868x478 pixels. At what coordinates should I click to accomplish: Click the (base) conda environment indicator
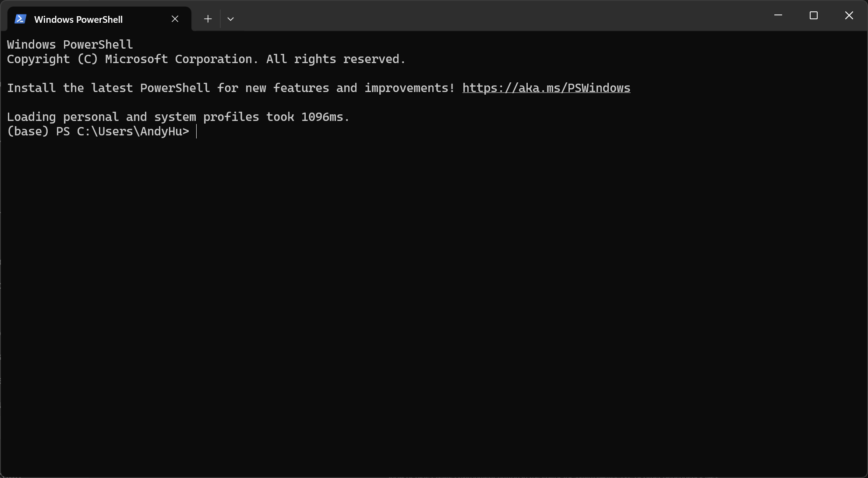point(28,131)
